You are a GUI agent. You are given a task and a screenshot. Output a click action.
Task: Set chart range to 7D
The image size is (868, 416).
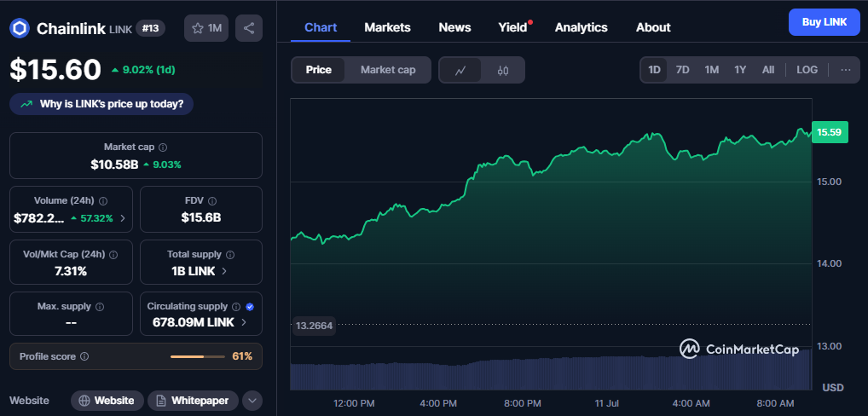[683, 70]
